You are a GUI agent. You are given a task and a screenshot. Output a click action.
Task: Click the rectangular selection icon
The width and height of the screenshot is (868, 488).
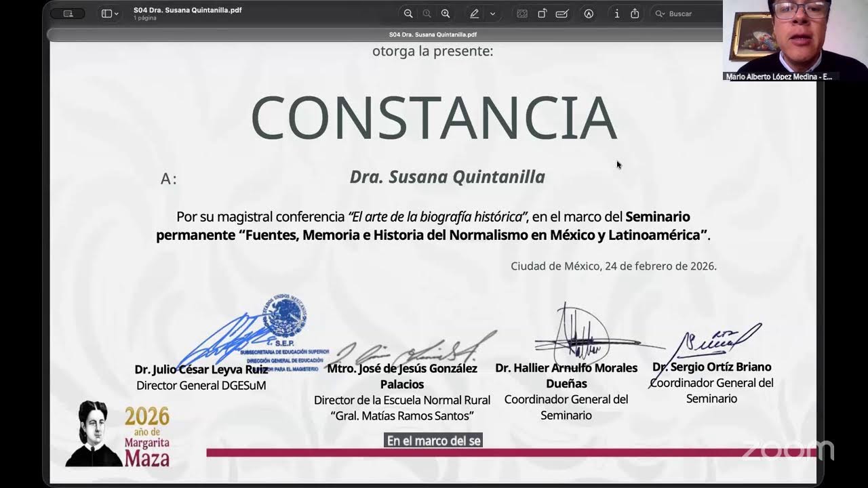(522, 14)
